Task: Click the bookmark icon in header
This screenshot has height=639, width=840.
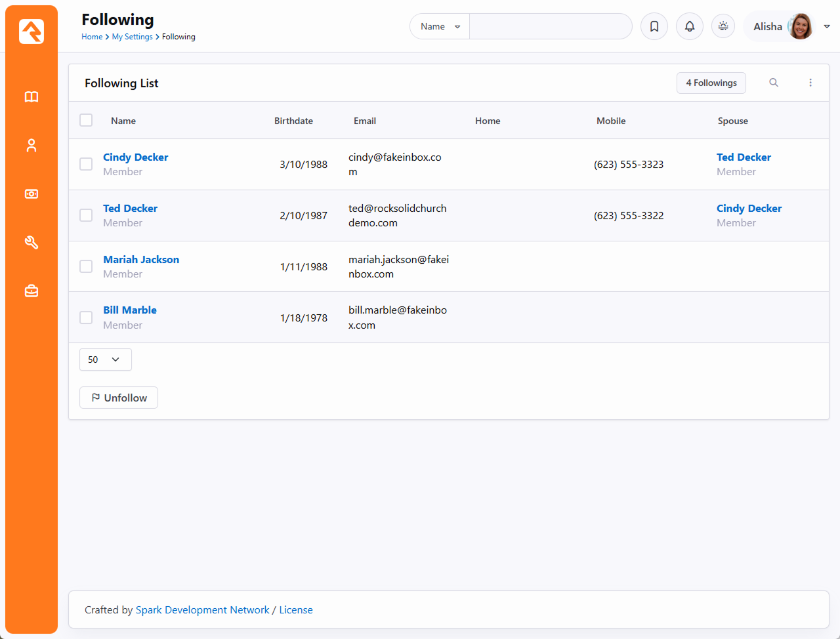Action: [654, 27]
